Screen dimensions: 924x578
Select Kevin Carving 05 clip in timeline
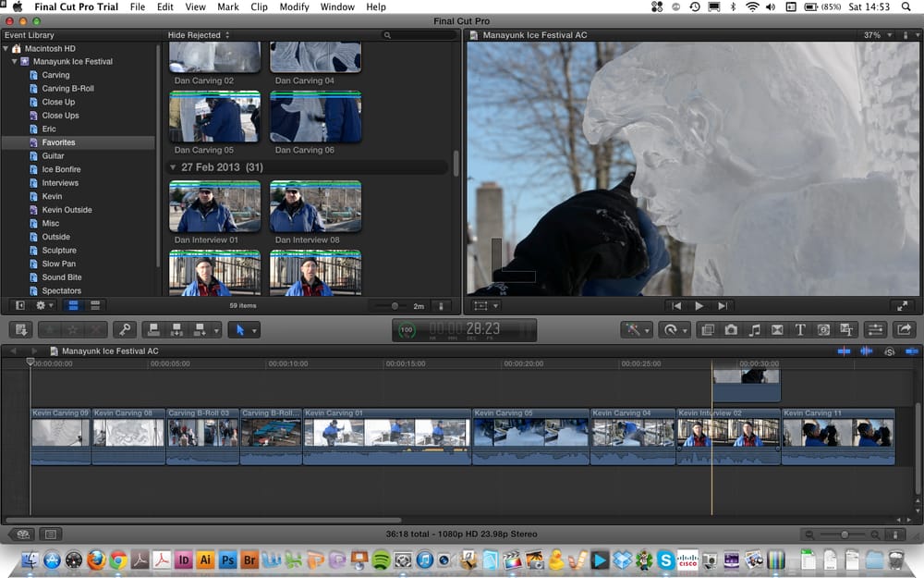point(530,437)
